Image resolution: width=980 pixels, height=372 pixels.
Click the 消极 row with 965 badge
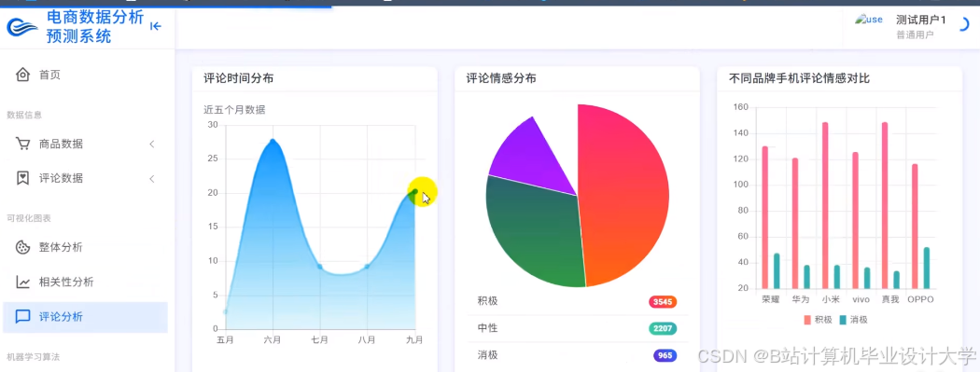pyautogui.click(x=578, y=355)
